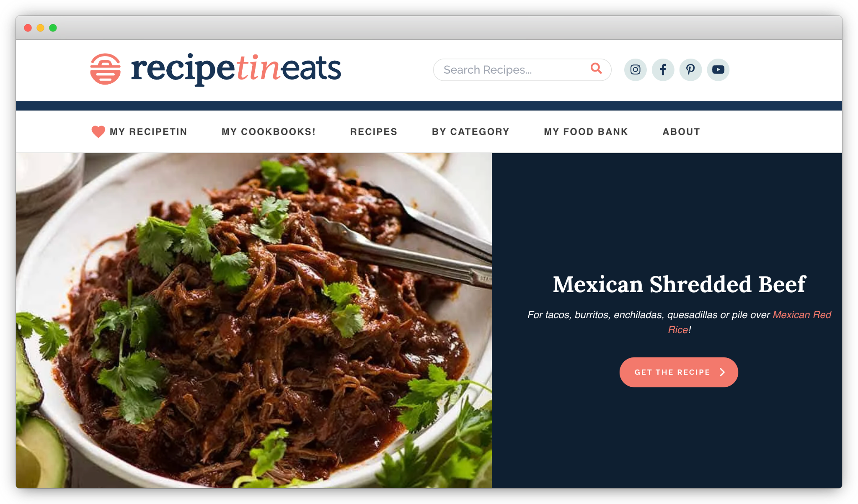Open the Recipes menu
The width and height of the screenshot is (858, 504).
pos(374,132)
